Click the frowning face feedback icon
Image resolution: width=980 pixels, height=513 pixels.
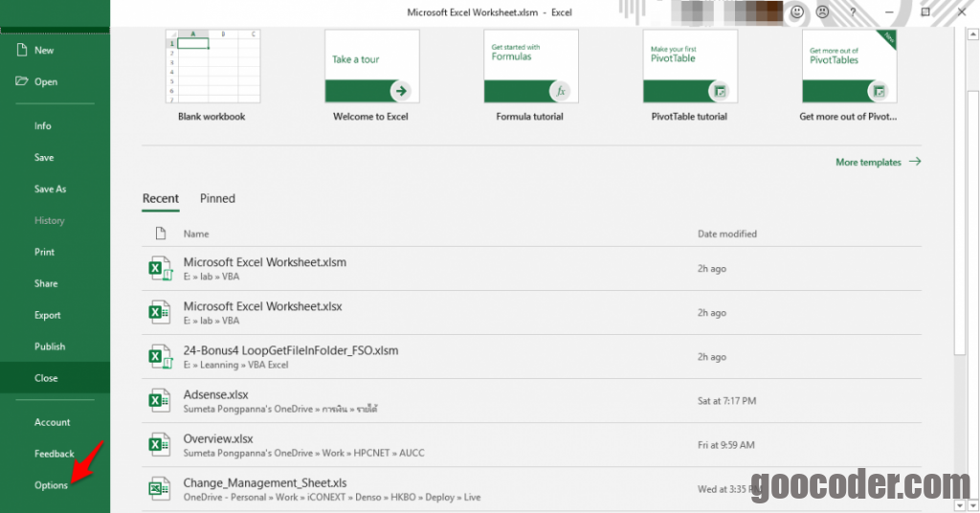[x=822, y=11]
